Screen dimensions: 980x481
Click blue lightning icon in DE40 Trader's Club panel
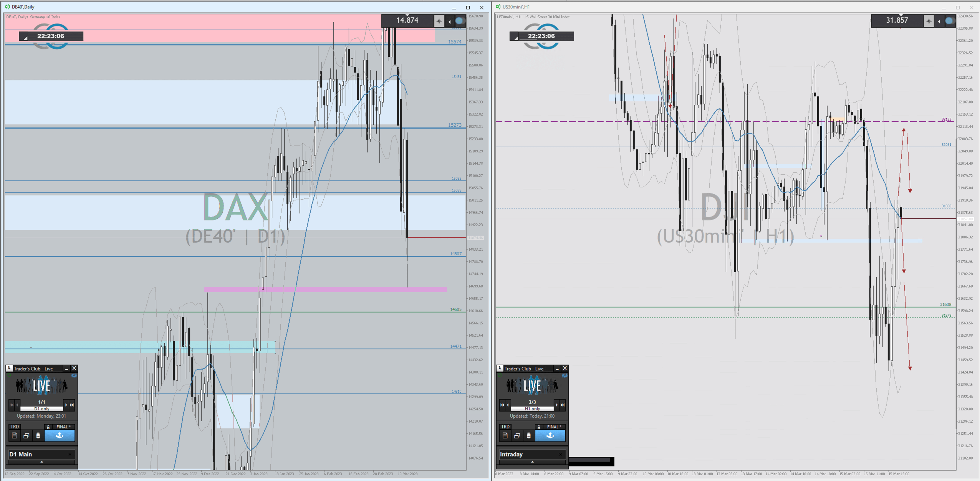tap(74, 376)
